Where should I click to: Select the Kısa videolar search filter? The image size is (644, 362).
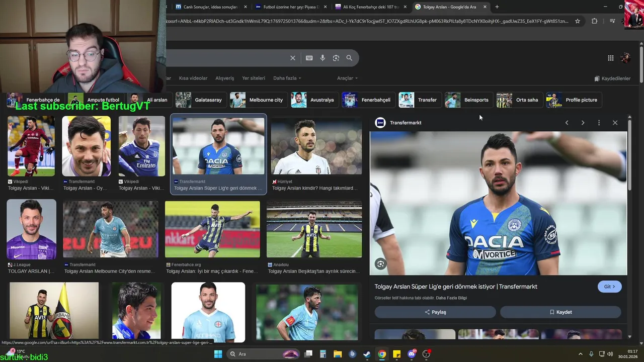click(193, 78)
